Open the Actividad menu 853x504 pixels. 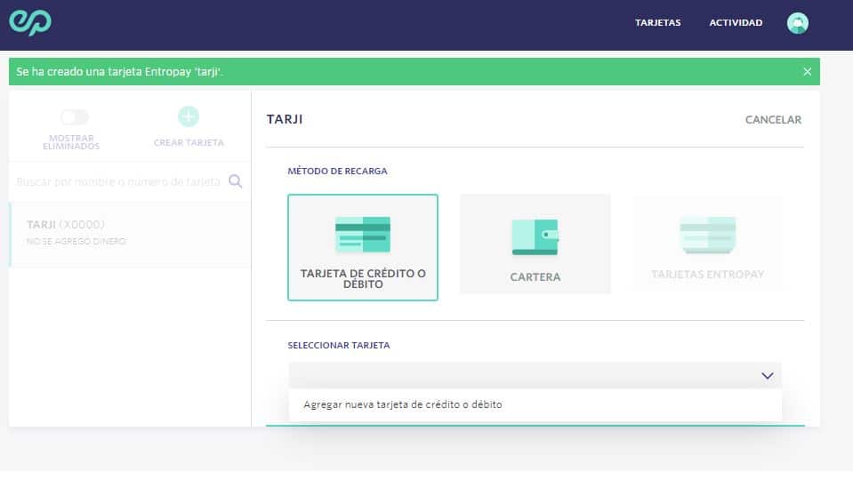(736, 23)
